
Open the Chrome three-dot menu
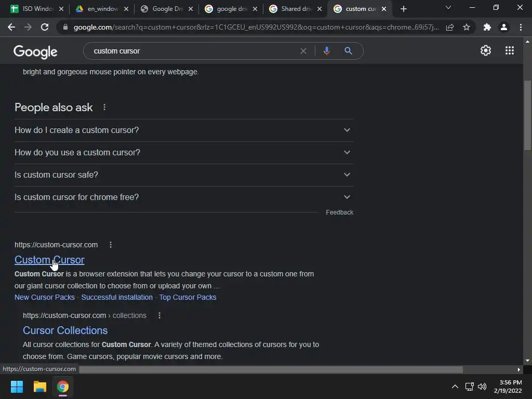521,27
